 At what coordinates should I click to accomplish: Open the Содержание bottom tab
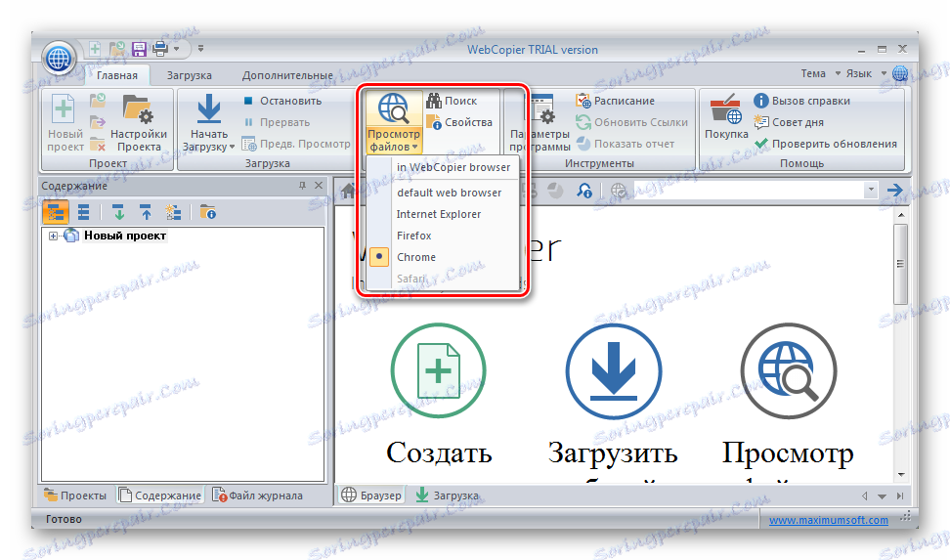pos(160,495)
